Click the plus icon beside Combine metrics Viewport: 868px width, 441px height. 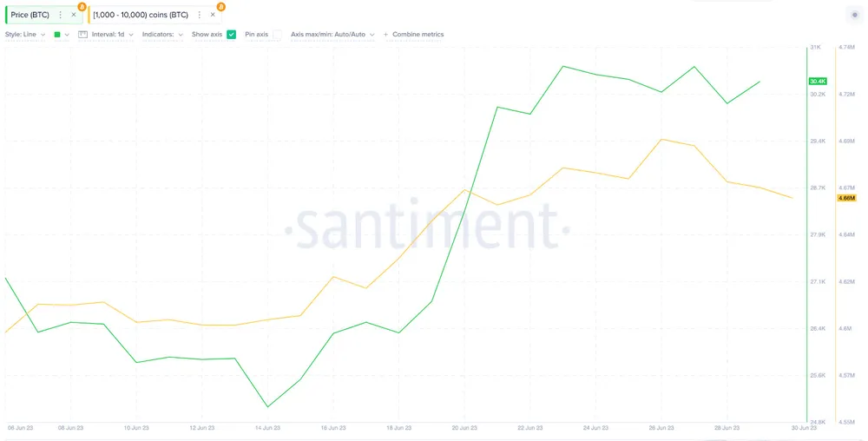coord(386,35)
